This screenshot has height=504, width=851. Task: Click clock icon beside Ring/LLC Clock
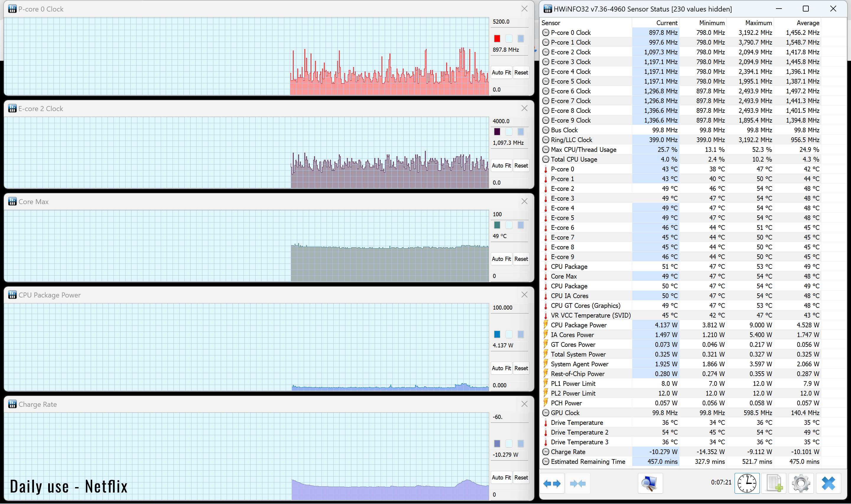[x=546, y=140]
